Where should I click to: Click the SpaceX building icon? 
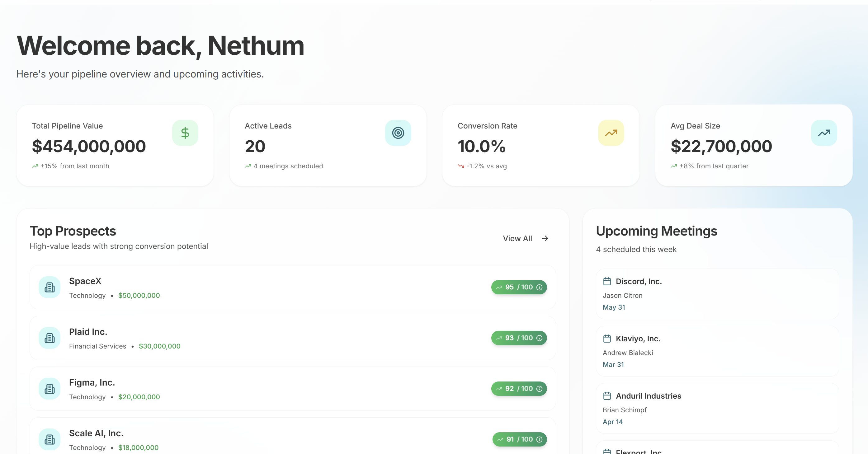click(50, 287)
